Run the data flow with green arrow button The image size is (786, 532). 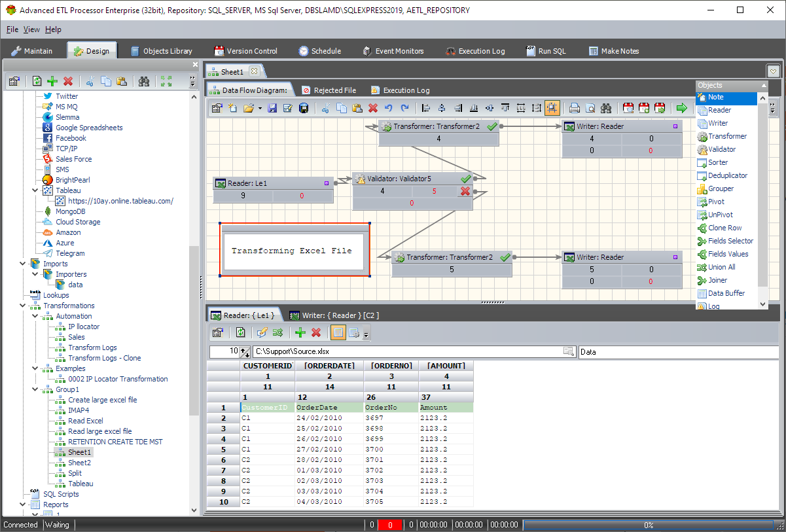click(681, 108)
